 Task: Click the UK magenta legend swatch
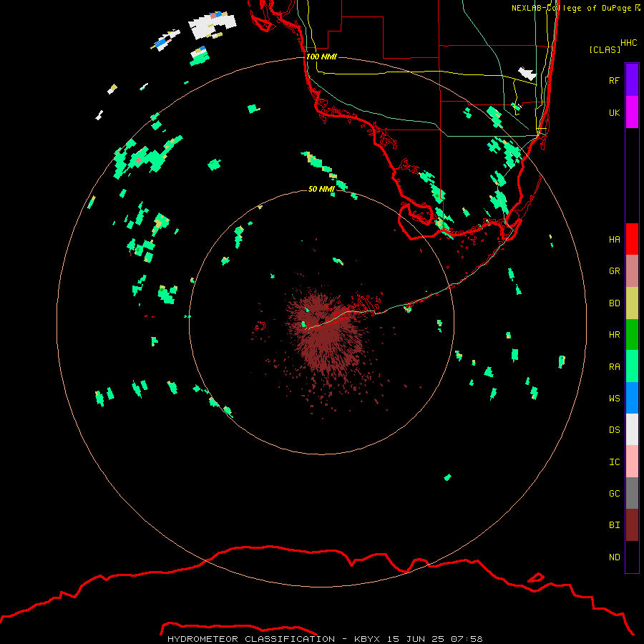632,112
